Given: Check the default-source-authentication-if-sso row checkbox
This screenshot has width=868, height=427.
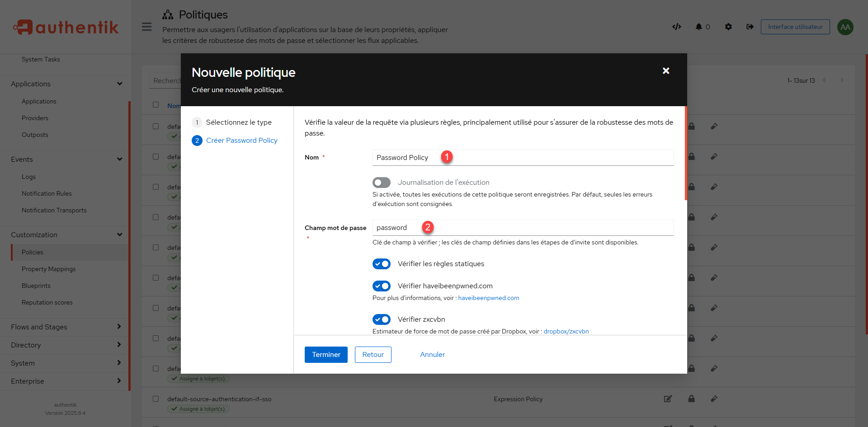Looking at the screenshot, I should coord(156,399).
